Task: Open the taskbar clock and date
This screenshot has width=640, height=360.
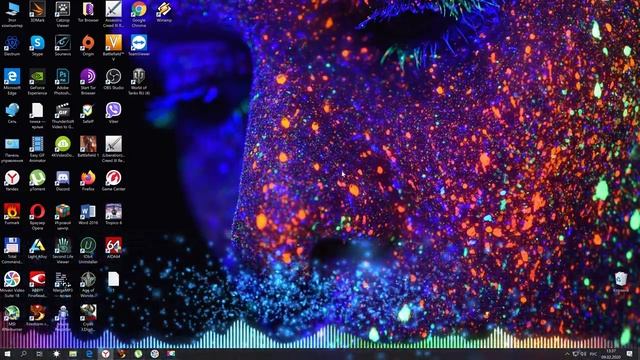Action: click(x=611, y=354)
